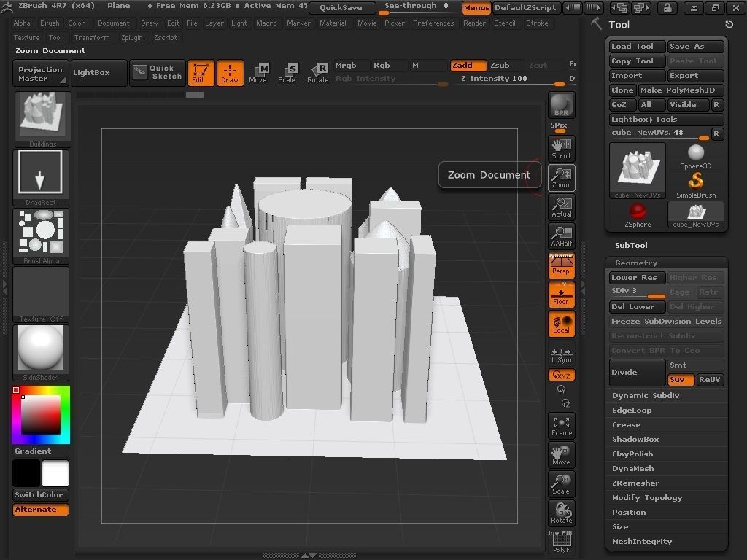Toggle the Menus button
Image resolution: width=747 pixels, height=560 pixels.
tap(476, 7)
